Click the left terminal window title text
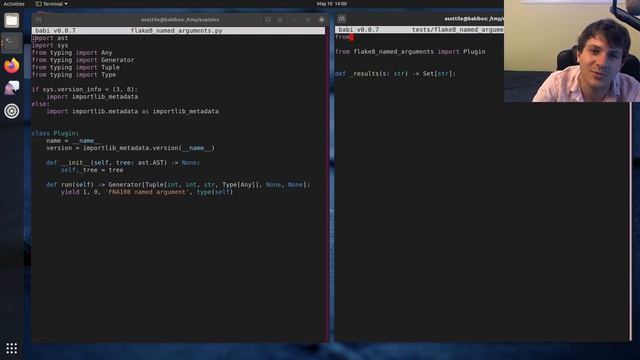Image resolution: width=640 pixels, height=360 pixels. point(180,20)
